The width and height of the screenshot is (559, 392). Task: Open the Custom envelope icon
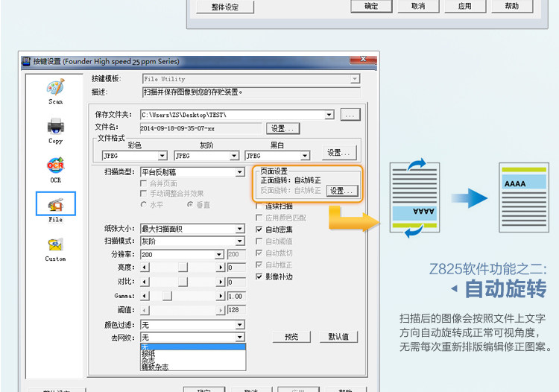coord(56,244)
